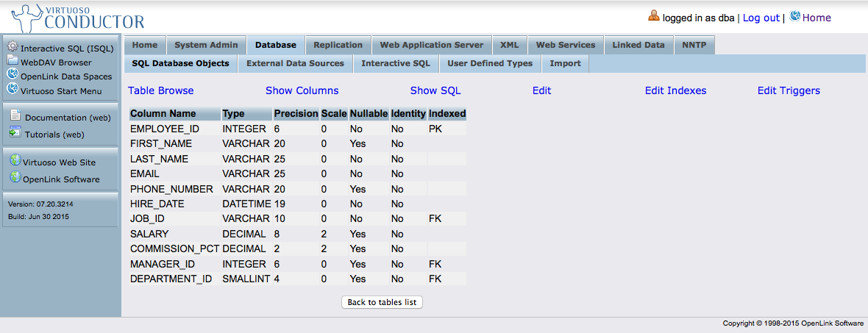This screenshot has height=333, width=868.
Task: Click the OpenLink Software globe icon
Action: [x=15, y=178]
